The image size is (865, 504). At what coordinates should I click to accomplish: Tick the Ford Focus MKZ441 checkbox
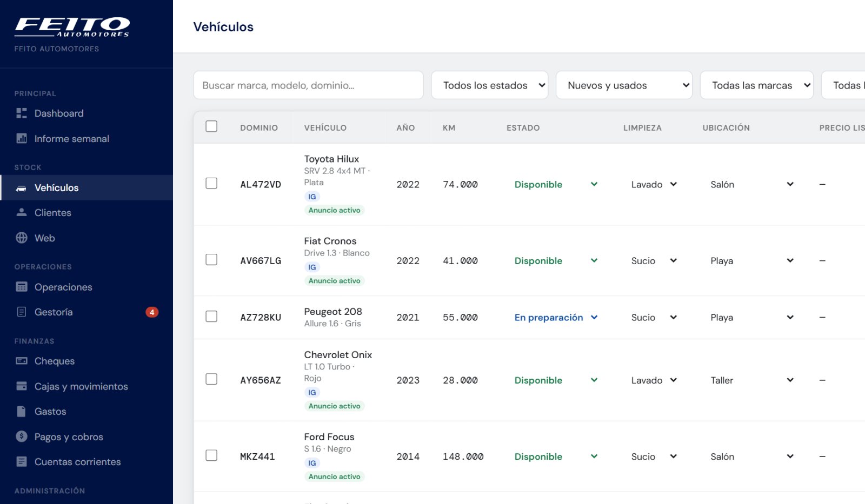tap(211, 455)
